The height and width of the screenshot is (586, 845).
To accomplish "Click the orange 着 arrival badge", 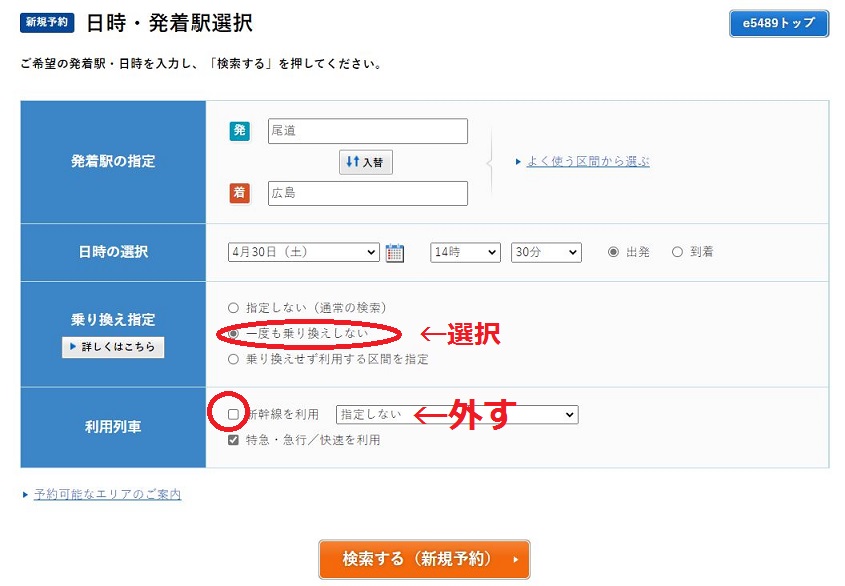I will [x=240, y=193].
